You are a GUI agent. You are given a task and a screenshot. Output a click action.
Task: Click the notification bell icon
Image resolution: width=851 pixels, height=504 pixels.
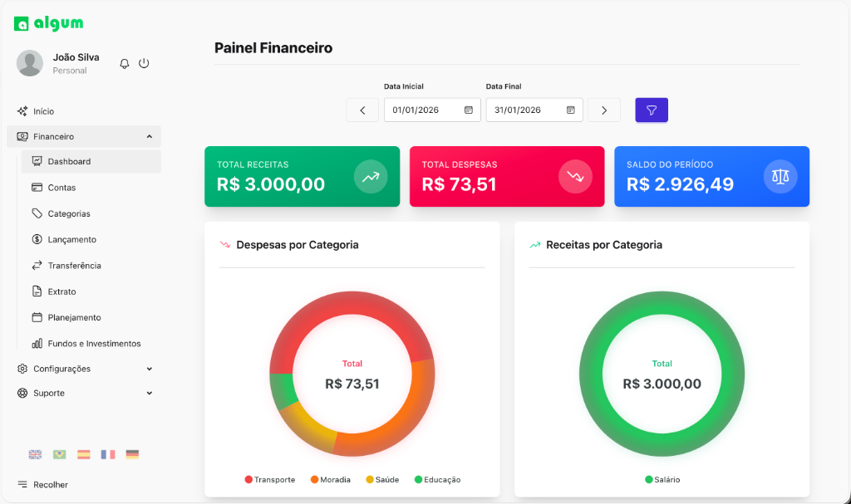pos(125,63)
